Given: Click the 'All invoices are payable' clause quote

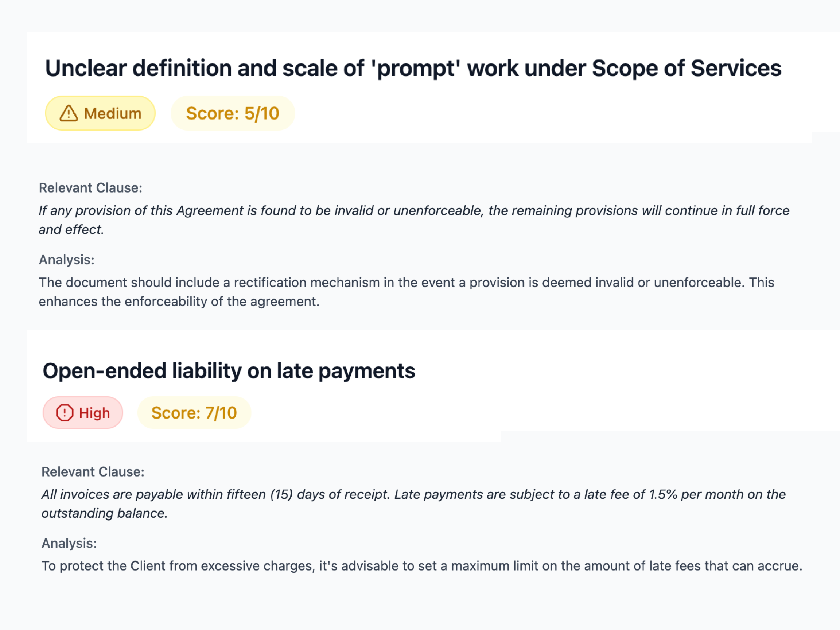Looking at the screenshot, I should point(413,494).
